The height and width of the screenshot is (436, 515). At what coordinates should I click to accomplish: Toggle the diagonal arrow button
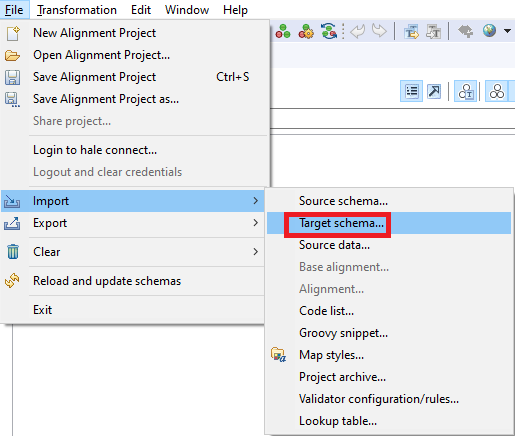[x=434, y=91]
